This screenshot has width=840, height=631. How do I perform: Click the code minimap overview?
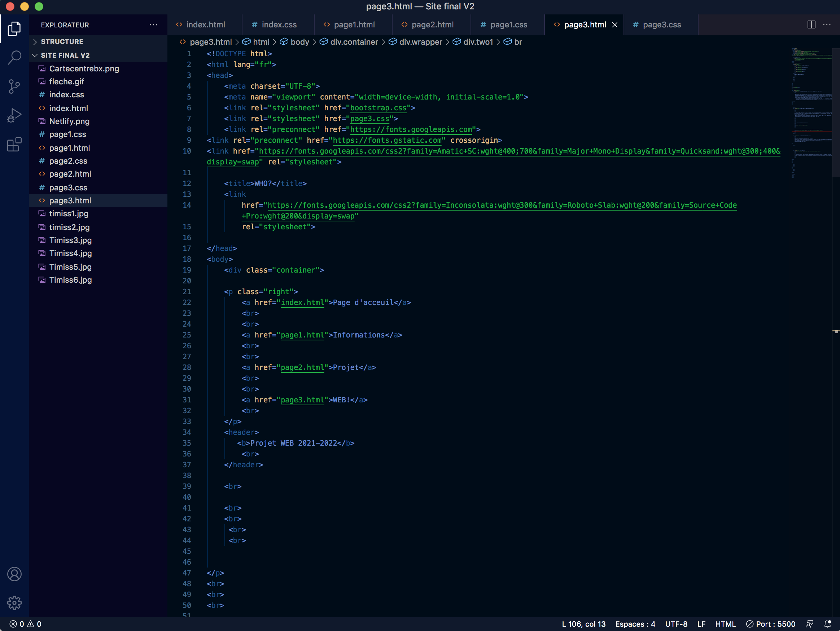click(x=811, y=113)
